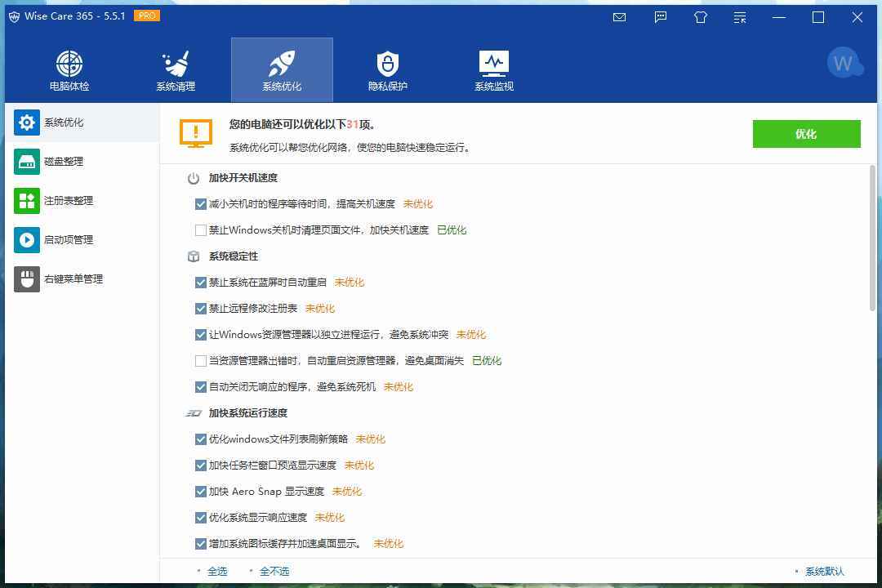Screen dimensions: 882x588
Task: Open the feedback chat bubble icon
Action: pos(660,17)
